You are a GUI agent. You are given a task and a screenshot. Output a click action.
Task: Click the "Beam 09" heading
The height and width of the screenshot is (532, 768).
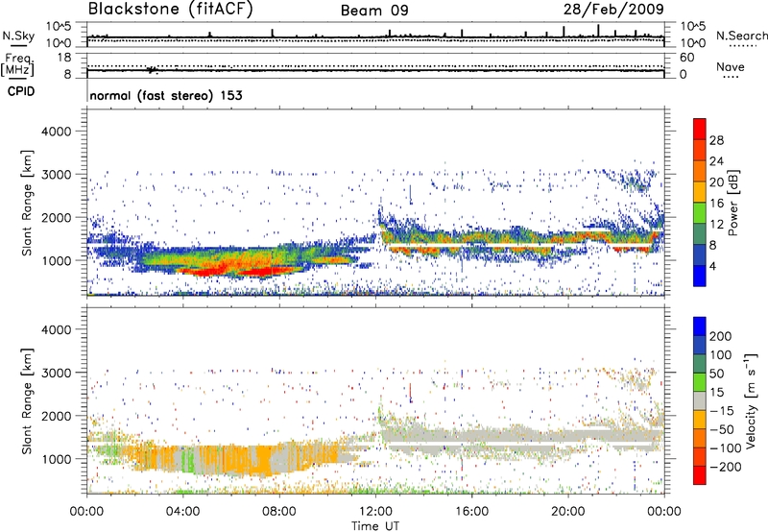tap(374, 11)
